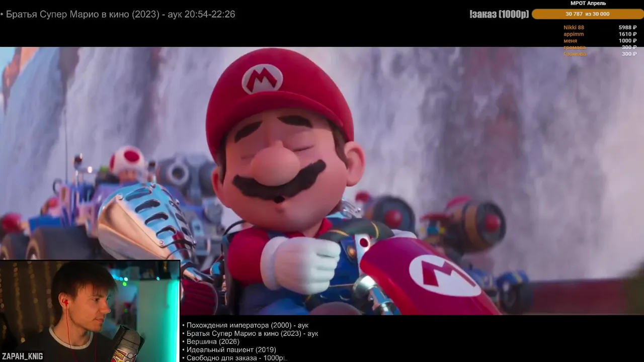This screenshot has width=644, height=362.
Task: Click the amount '1000 ₽'
Action: (x=627, y=41)
